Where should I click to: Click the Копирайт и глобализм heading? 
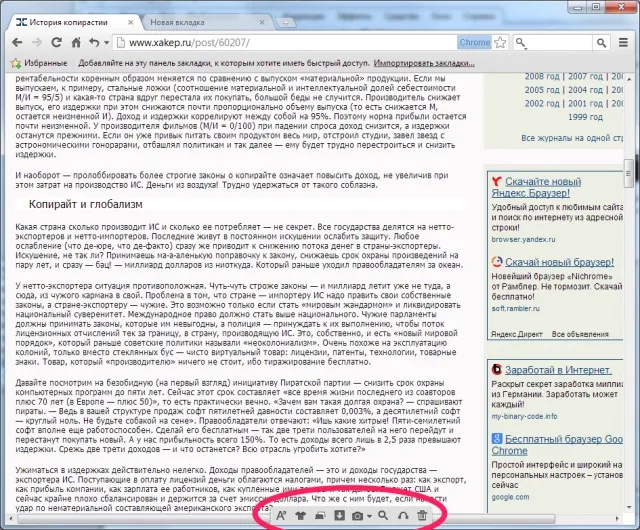click(x=86, y=204)
